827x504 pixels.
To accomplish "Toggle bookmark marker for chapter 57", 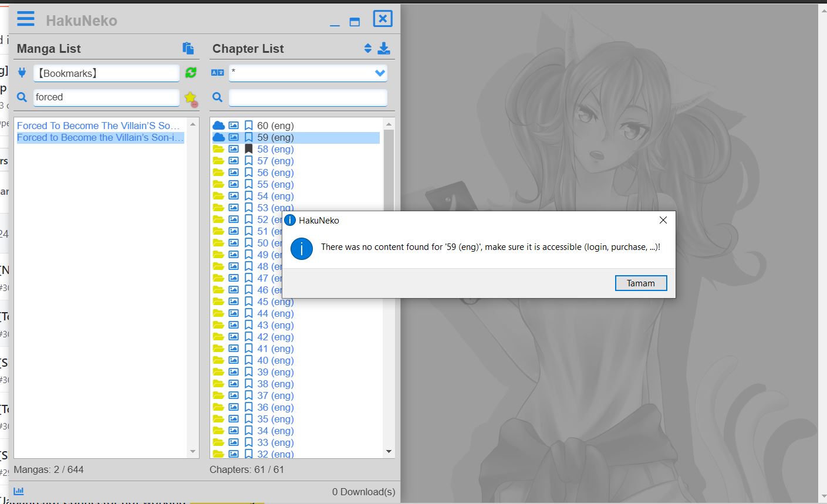I will (248, 161).
